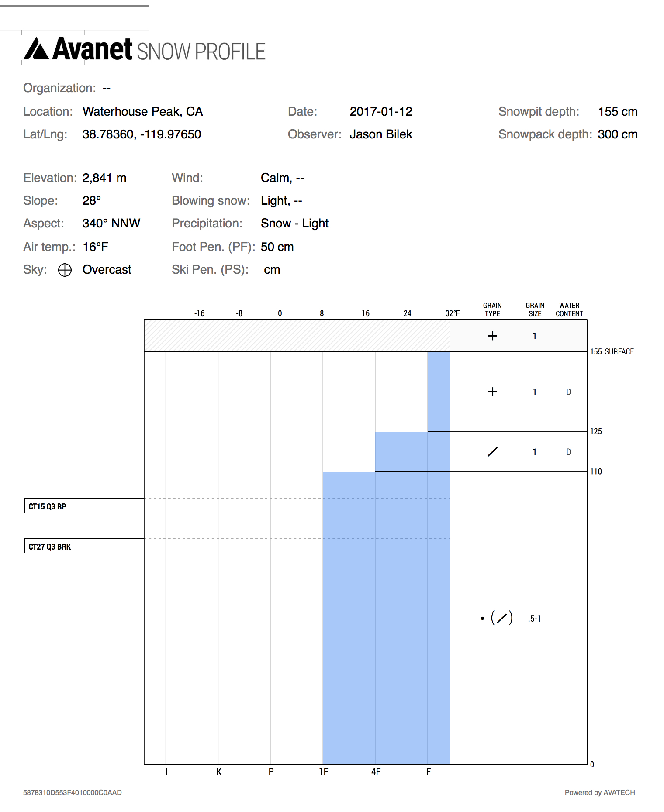
Task: Select the plus grain symbol above 125 cm
Action: pos(492,392)
